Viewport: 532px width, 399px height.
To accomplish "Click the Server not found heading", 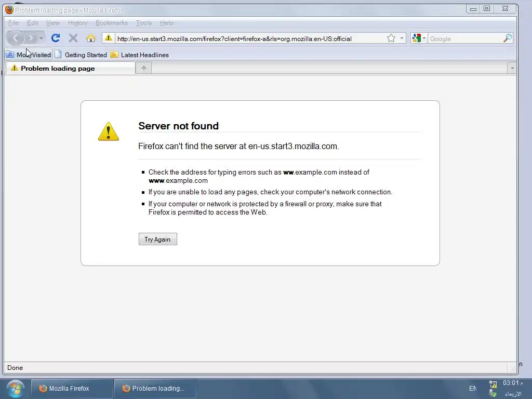I will pos(179,126).
